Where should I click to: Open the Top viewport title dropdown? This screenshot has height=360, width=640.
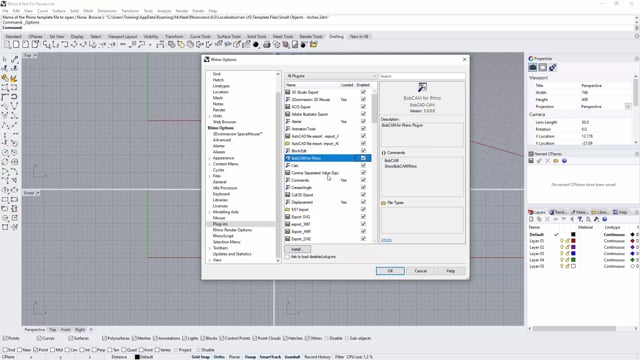pos(35,55)
